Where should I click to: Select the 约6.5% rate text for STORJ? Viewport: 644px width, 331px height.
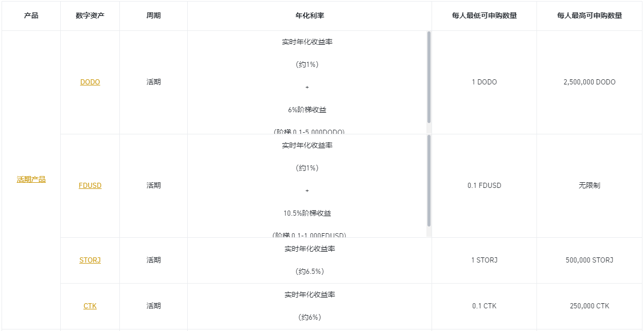(x=310, y=272)
